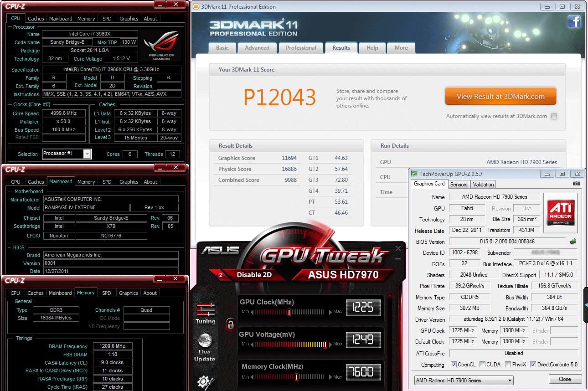Viewport: 588px width, 391px height.
Task: Click the GPU-Z camera screenshot icon
Action: tap(577, 183)
